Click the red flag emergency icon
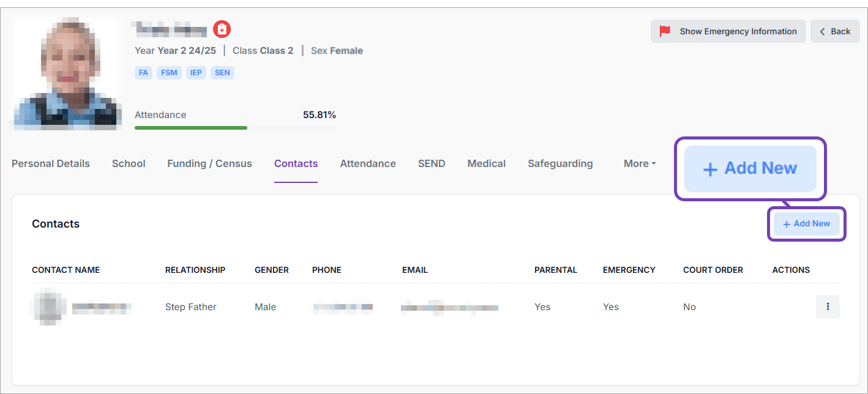This screenshot has width=868, height=394. click(x=665, y=31)
